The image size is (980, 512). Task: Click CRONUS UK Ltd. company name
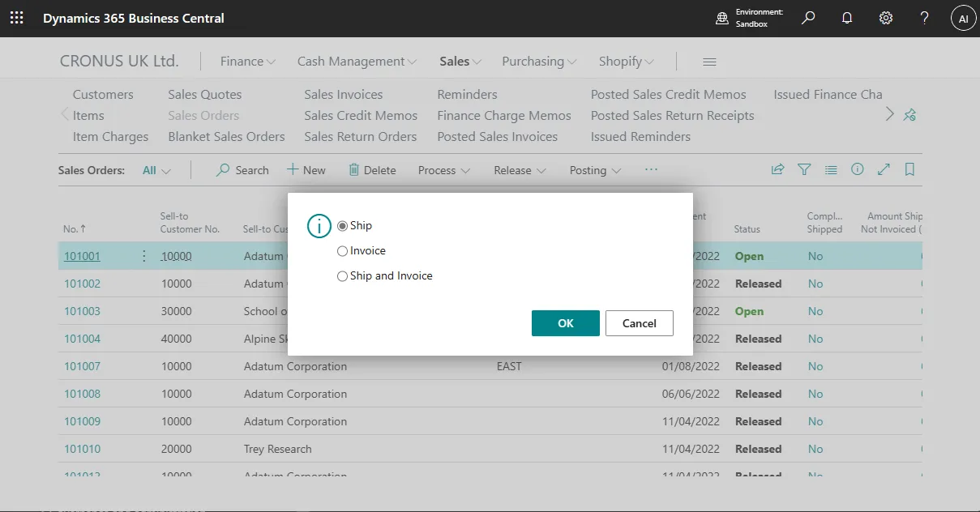[x=119, y=62]
